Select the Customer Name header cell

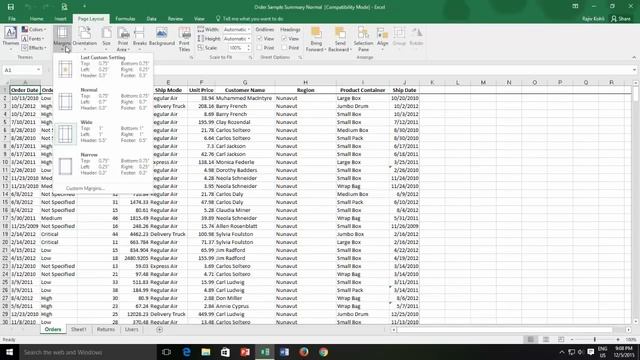[x=245, y=90]
